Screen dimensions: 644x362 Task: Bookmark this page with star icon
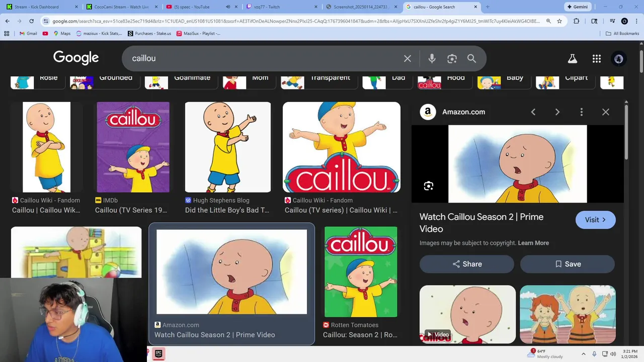click(x=559, y=21)
